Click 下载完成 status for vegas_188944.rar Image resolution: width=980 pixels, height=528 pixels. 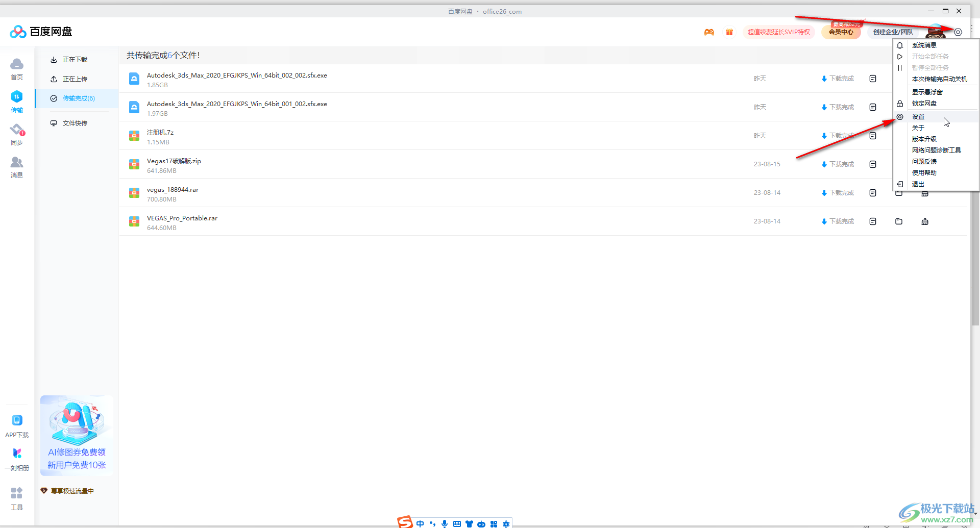[838, 193]
